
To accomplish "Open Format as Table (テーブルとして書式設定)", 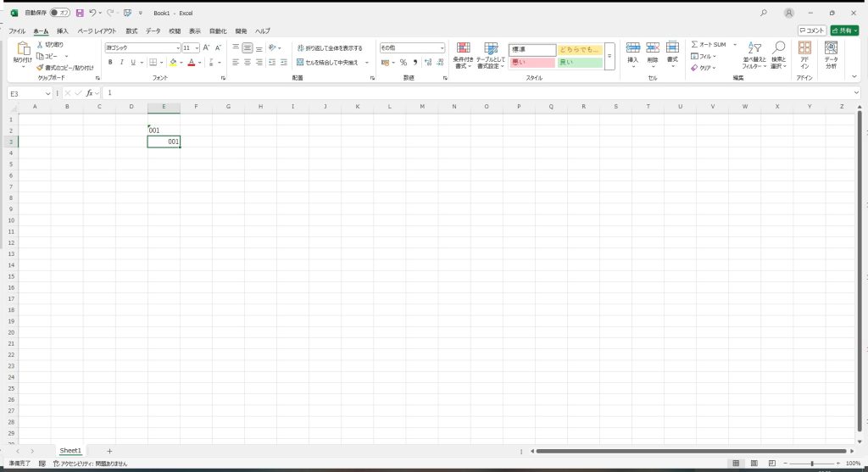I will tap(491, 55).
